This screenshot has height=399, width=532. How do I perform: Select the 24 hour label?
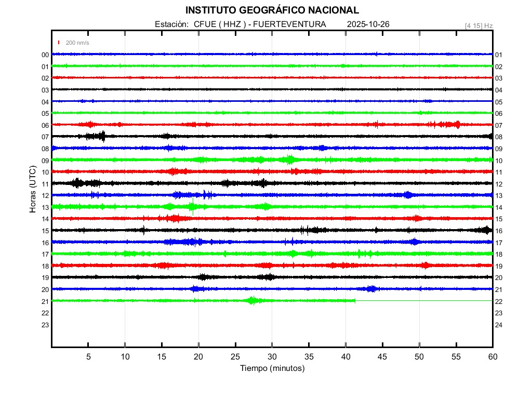coord(499,325)
